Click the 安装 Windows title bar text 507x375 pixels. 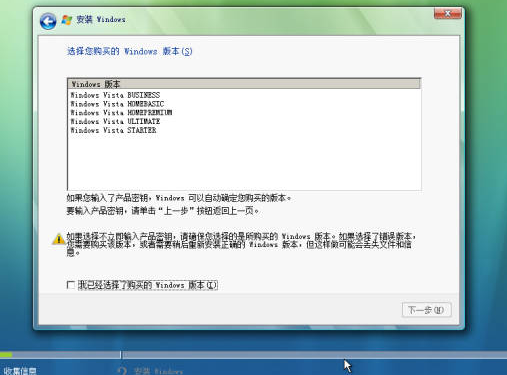(x=101, y=19)
